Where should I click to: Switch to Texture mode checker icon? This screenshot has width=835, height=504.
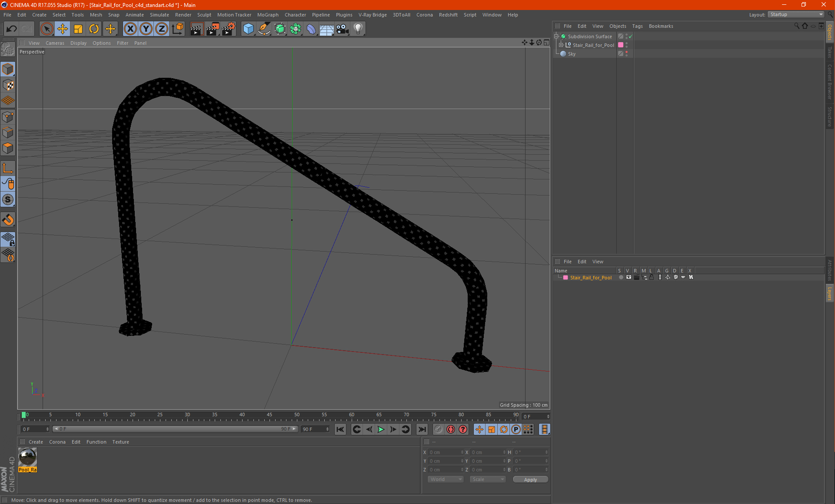pos(8,85)
